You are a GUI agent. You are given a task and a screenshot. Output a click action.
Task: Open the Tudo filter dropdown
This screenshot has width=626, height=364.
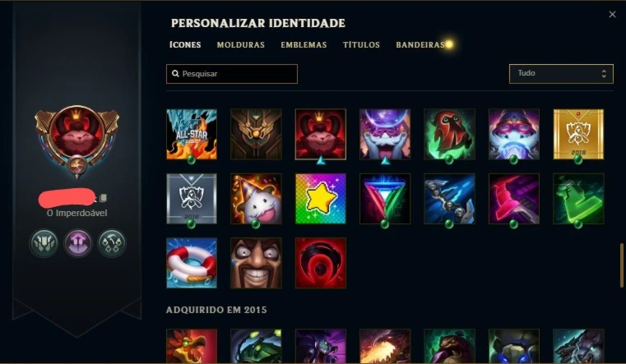pyautogui.click(x=561, y=74)
